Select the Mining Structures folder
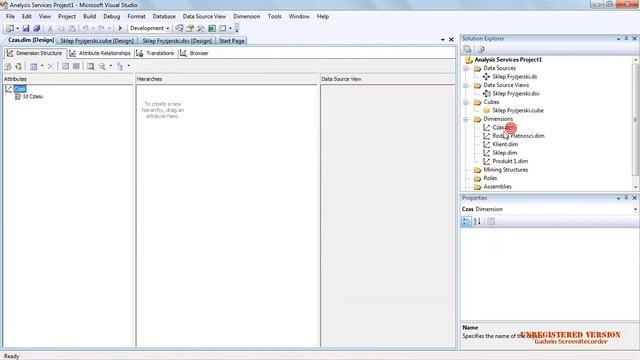Viewport: 640px width, 360px height. point(505,170)
